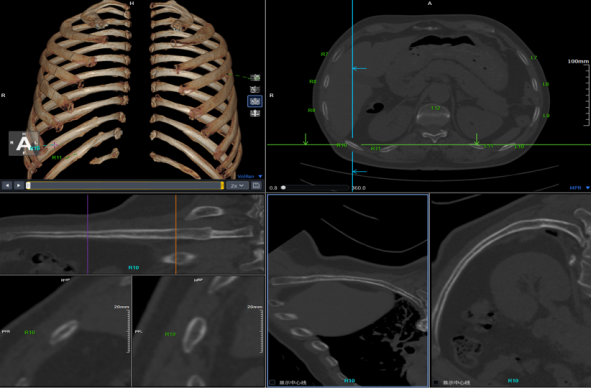The image size is (592, 389).
Task: Select the second rib view preset icon
Action: tap(255, 90)
